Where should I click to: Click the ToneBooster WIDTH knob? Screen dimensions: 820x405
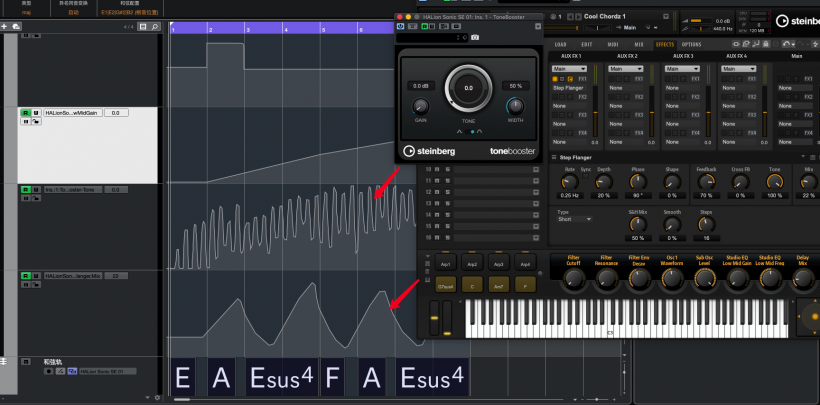[x=515, y=107]
